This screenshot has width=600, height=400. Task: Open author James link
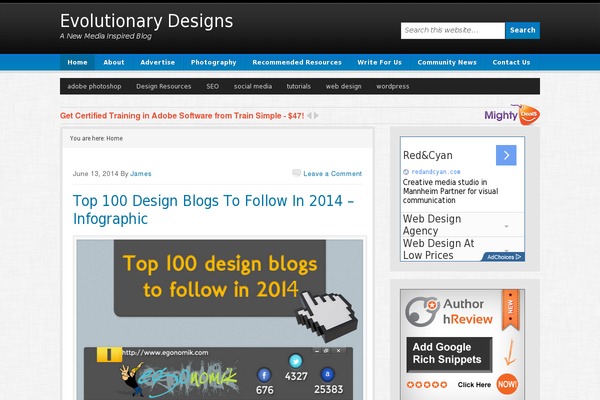pos(141,174)
